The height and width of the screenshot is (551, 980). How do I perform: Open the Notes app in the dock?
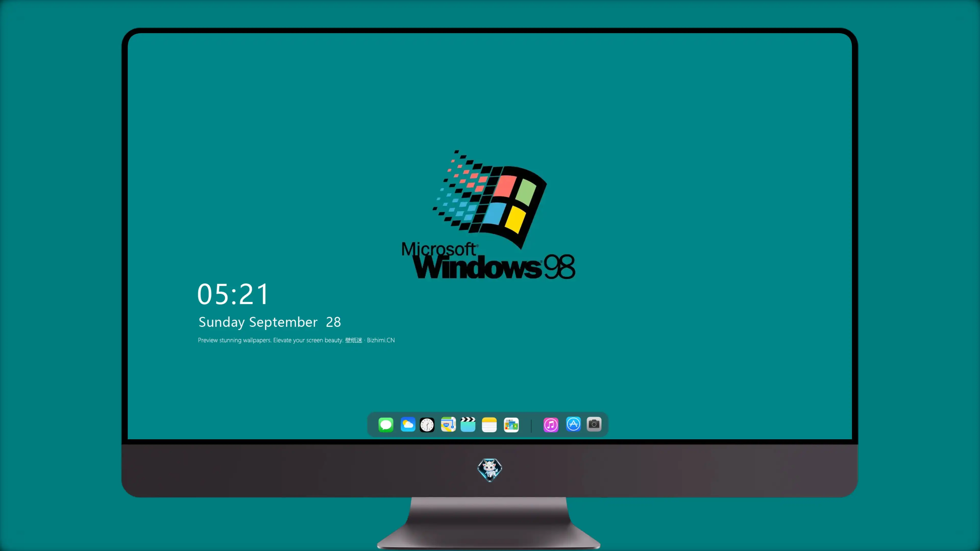click(489, 424)
